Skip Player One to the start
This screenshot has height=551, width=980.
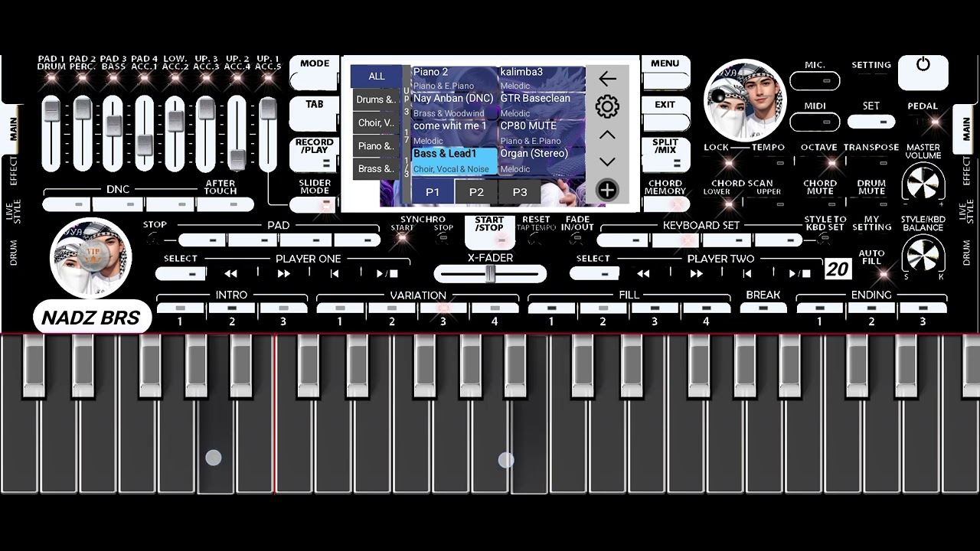tap(335, 273)
